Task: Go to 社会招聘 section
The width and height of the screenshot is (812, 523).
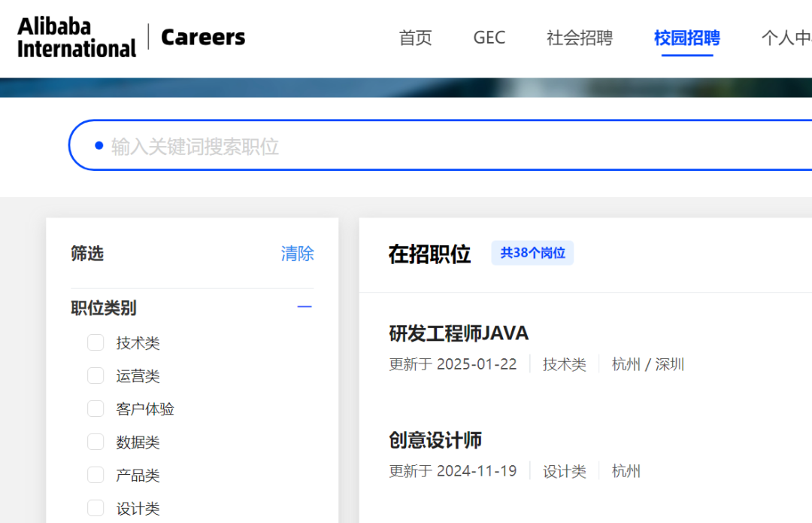Action: [580, 38]
